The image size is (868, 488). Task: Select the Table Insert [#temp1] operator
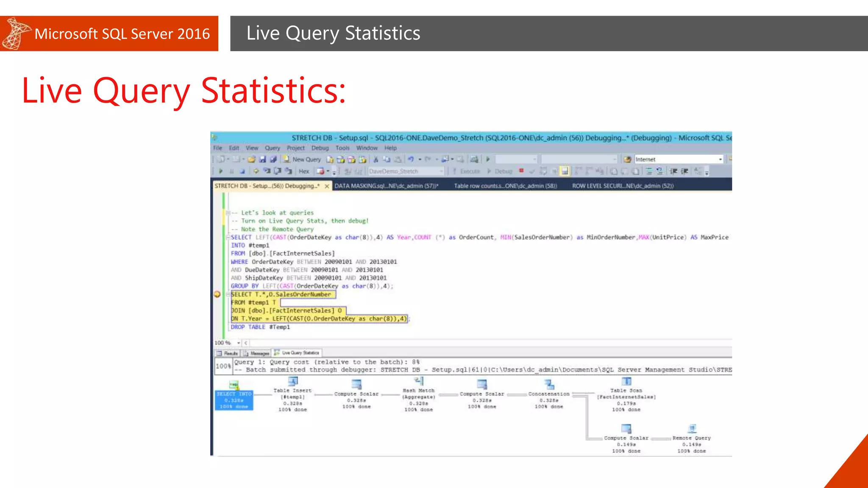[292, 395]
